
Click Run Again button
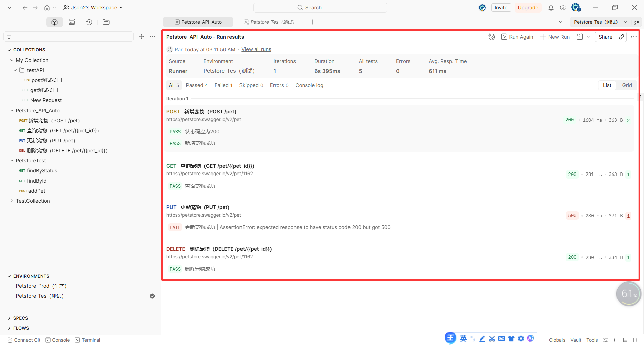tap(517, 37)
